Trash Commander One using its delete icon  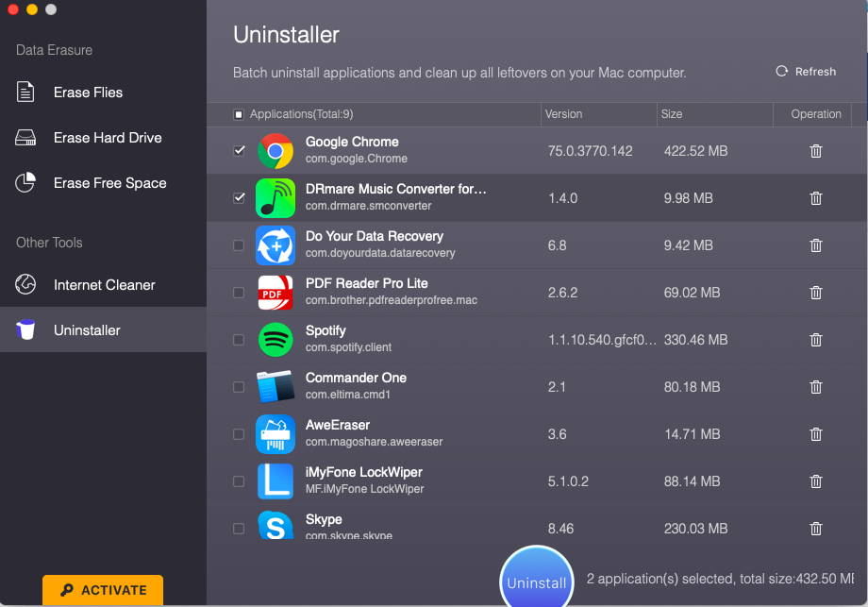tap(816, 387)
